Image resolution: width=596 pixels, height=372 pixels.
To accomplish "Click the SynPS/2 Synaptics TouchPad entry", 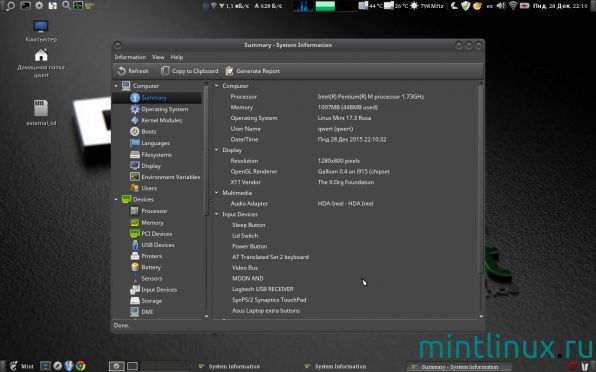I will click(269, 299).
